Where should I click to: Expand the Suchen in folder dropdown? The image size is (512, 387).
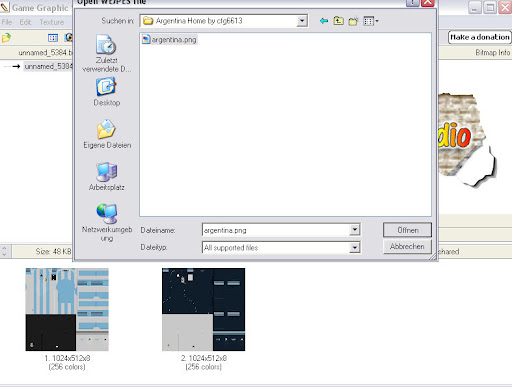coord(302,21)
